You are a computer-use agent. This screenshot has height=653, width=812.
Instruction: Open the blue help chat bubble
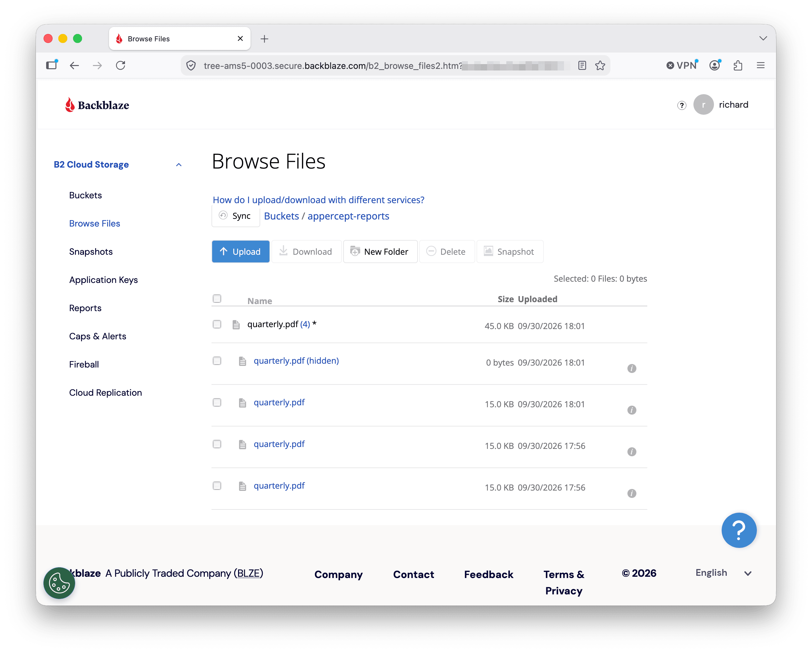[739, 530]
